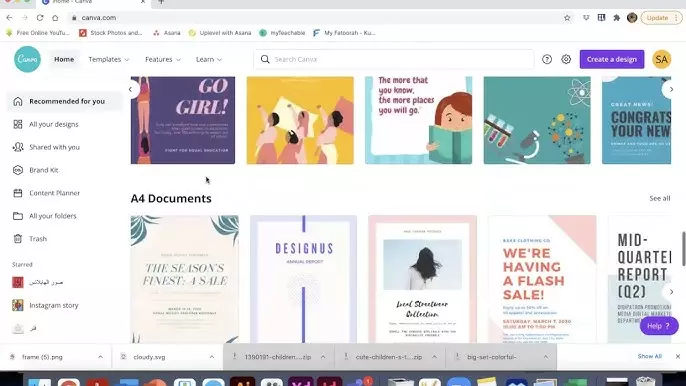Click Show All downloads
The image size is (686, 386).
click(x=649, y=356)
